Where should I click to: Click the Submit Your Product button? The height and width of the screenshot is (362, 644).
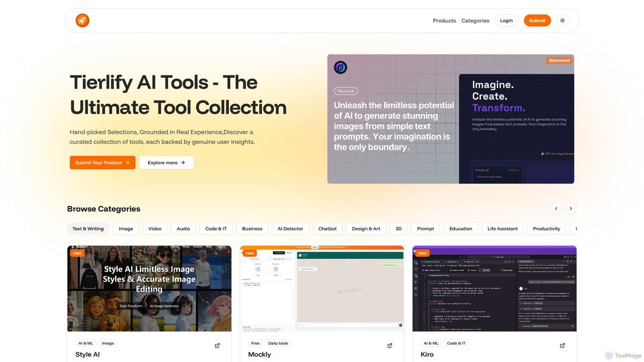click(103, 162)
